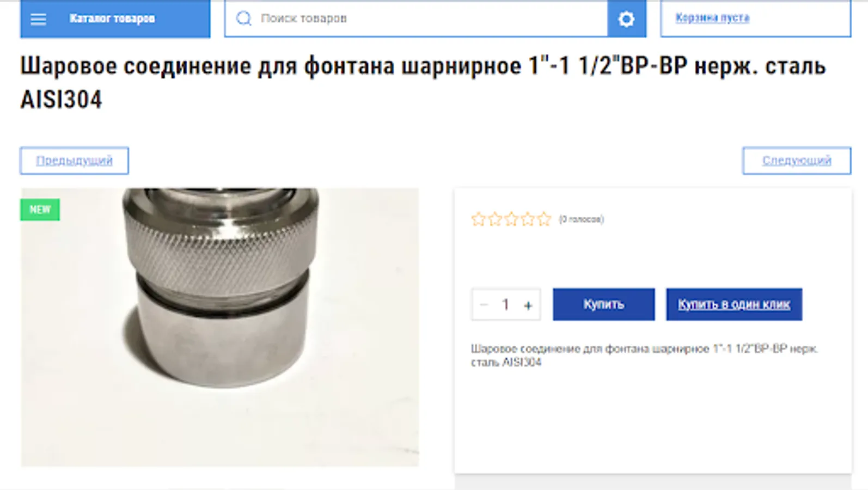The width and height of the screenshot is (868, 490).
Task: Enlarge the steel fitting product photo
Action: (x=220, y=327)
